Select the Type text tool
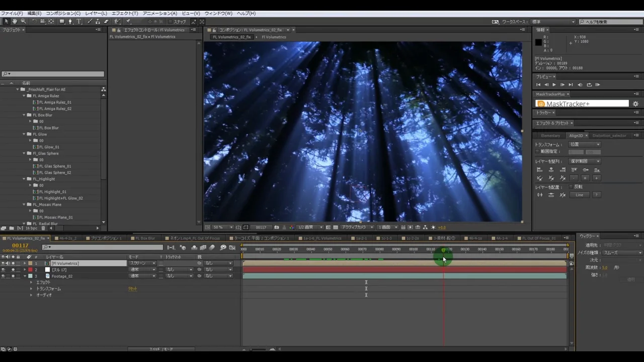 [79, 22]
